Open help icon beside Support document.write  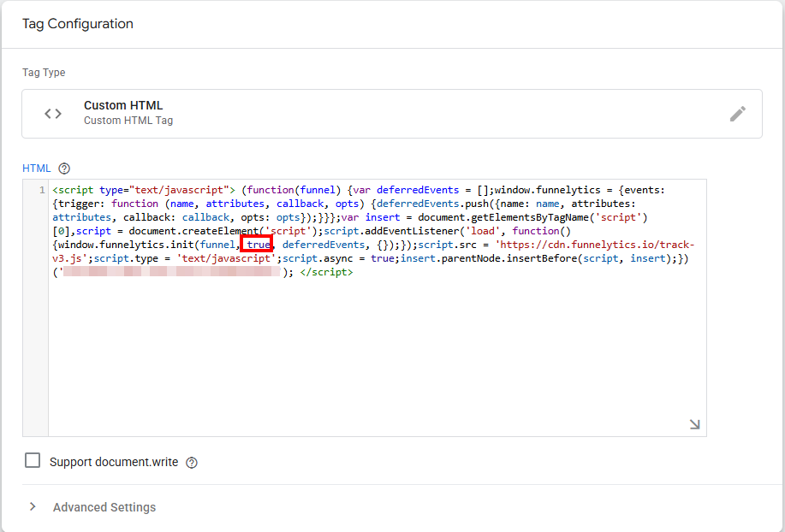(191, 463)
